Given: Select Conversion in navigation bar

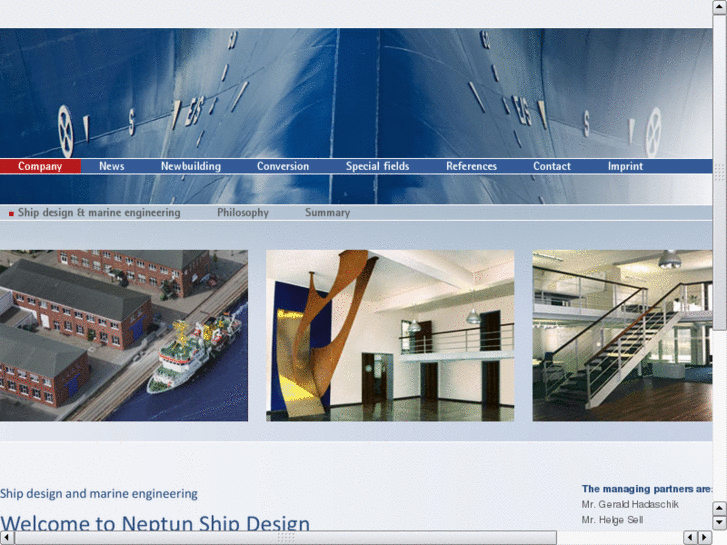Looking at the screenshot, I should point(283,166).
